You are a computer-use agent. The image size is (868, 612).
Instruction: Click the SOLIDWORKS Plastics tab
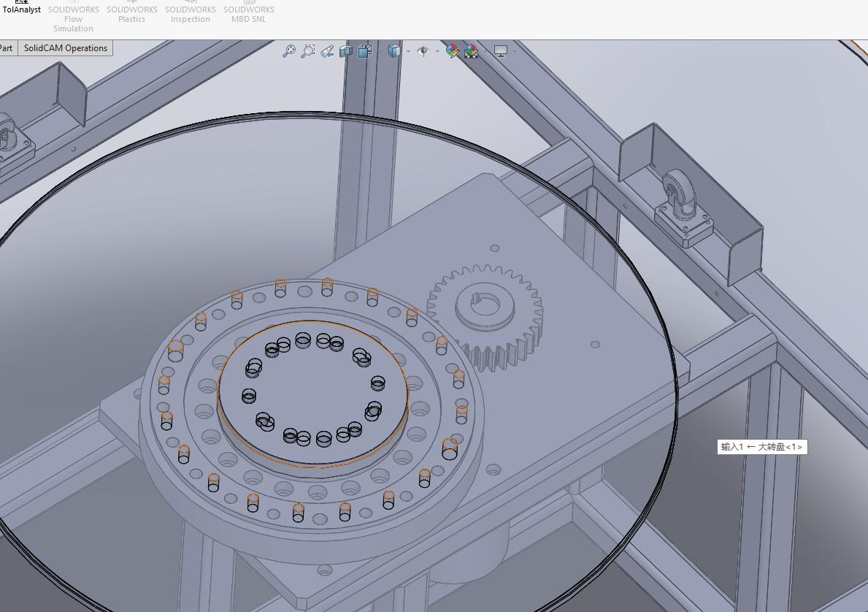[131, 14]
